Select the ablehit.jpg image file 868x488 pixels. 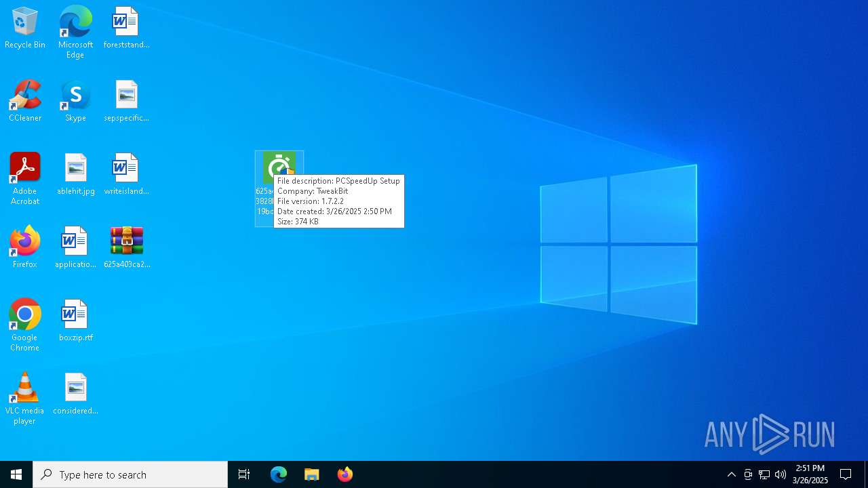75,175
